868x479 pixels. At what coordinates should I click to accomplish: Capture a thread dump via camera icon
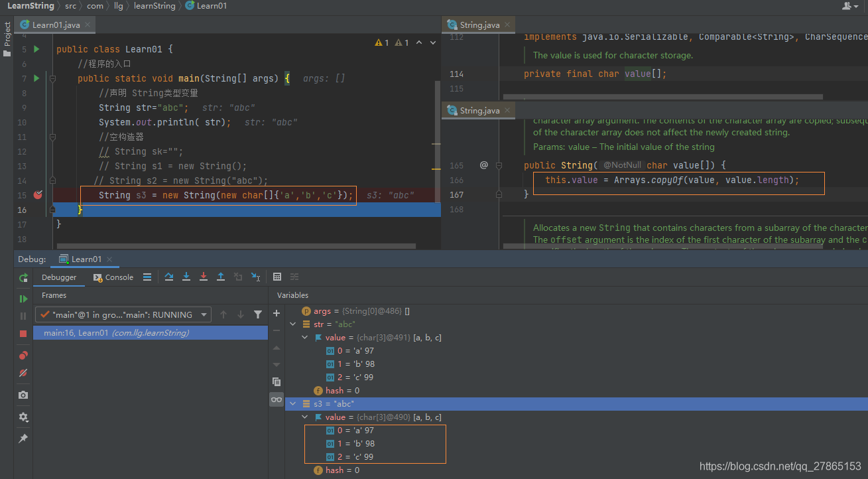(x=23, y=395)
